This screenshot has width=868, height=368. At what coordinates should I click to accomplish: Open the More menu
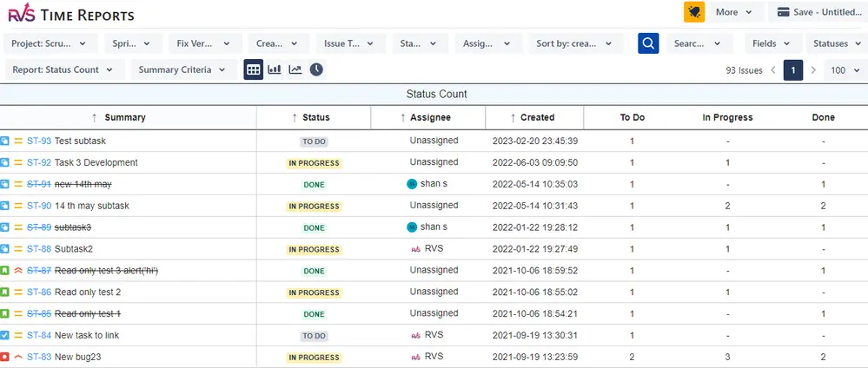[734, 12]
